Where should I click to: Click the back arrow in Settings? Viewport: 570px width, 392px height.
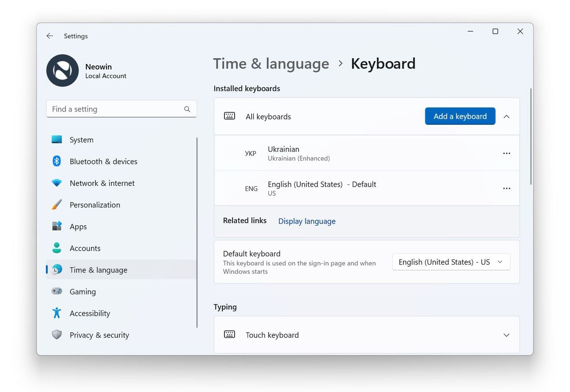(50, 36)
